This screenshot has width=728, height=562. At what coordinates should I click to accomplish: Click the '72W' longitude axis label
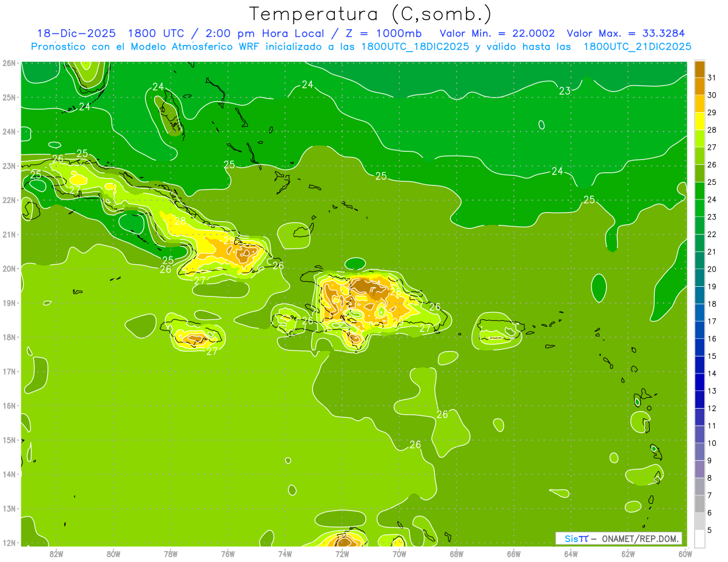coord(342,554)
